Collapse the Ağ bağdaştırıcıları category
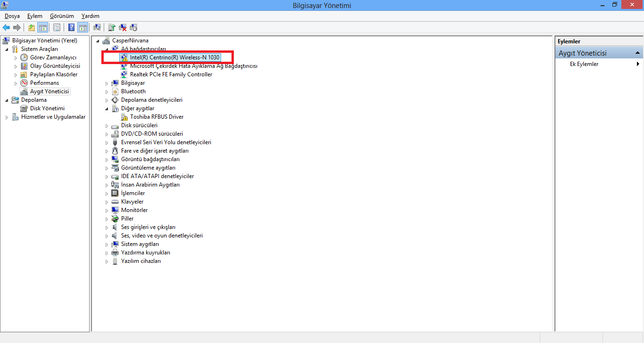Image resolution: width=644 pixels, height=343 pixels. pyautogui.click(x=107, y=49)
